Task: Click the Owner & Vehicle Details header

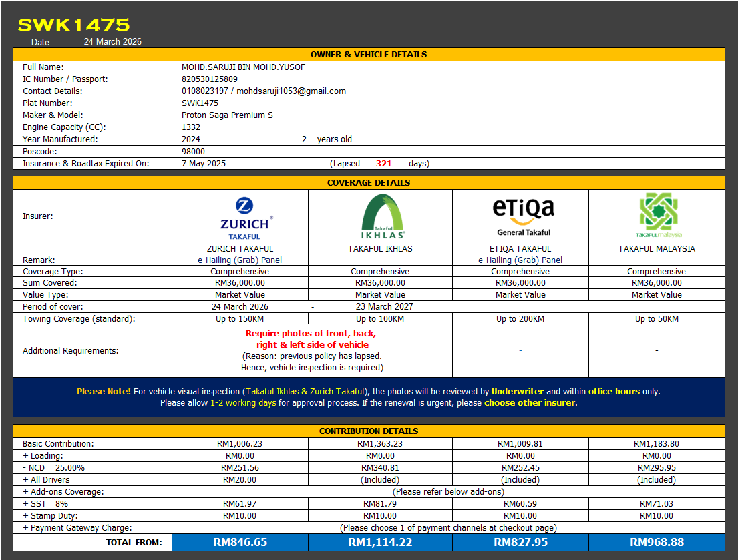Action: click(x=369, y=55)
